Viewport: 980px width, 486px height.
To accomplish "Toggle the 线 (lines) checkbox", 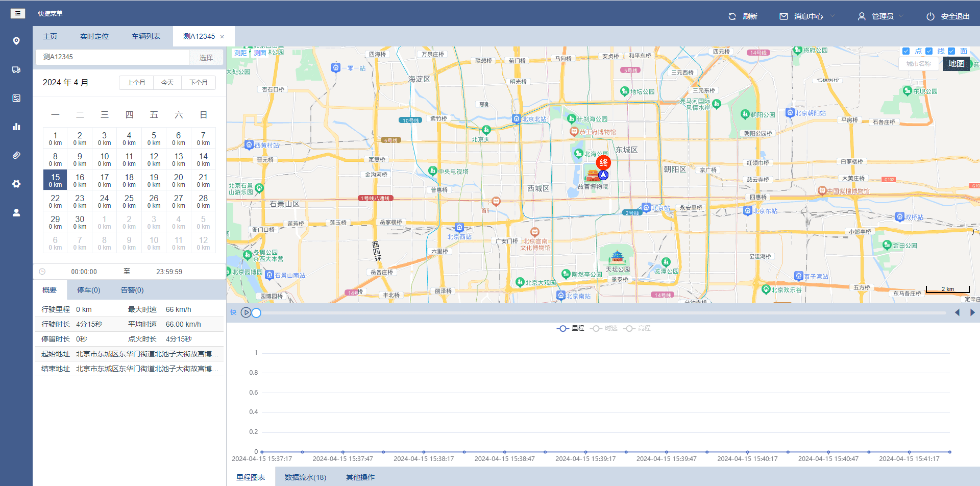I will [x=929, y=51].
